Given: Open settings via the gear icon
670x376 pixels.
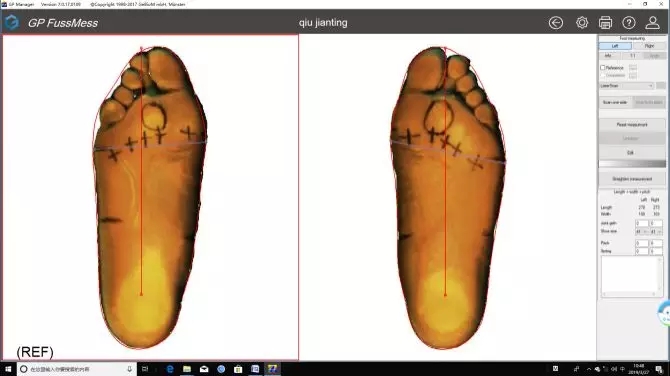Looking at the screenshot, I should pyautogui.click(x=582, y=23).
